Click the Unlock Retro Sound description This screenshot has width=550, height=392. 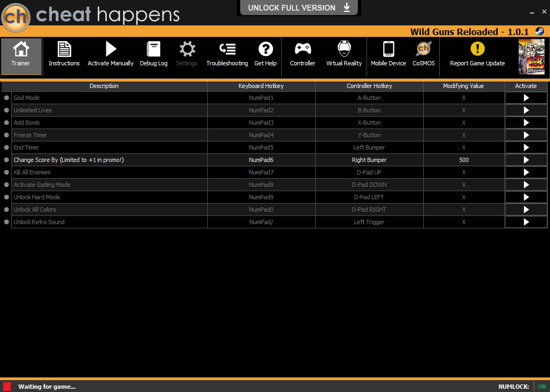pyautogui.click(x=39, y=222)
